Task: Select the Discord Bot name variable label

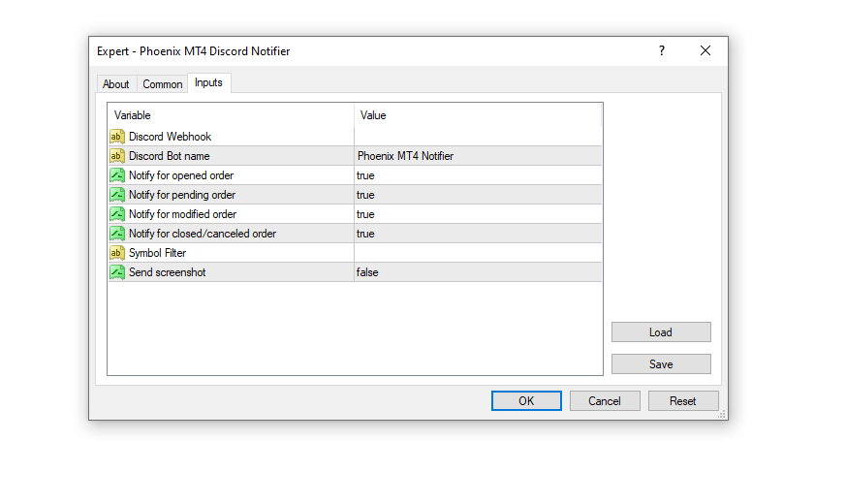Action: click(170, 156)
